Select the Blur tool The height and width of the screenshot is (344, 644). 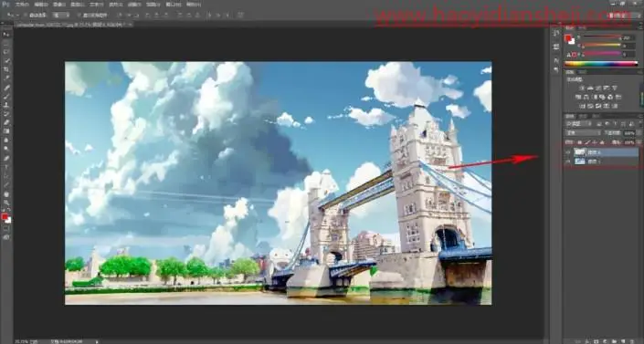point(6,141)
